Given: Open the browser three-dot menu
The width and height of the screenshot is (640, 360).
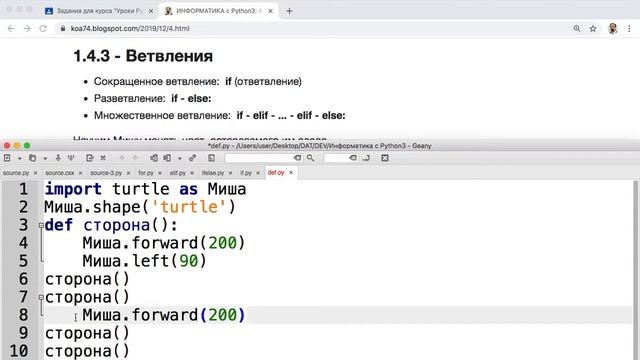Looking at the screenshot, I should [x=629, y=29].
